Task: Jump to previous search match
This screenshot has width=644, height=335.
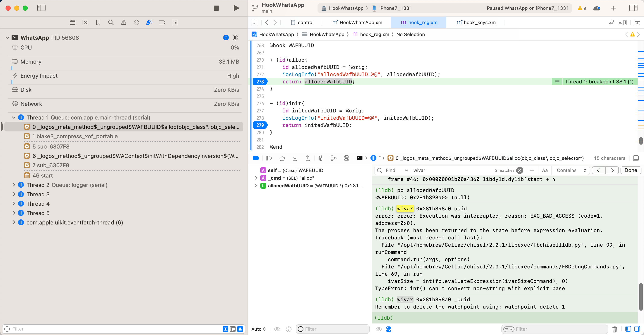Action: pyautogui.click(x=598, y=170)
